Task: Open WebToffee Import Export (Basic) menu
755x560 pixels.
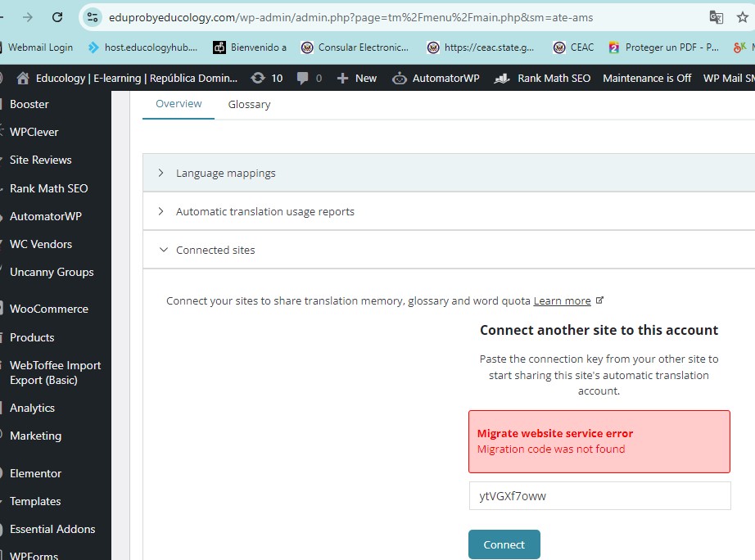Action: point(56,373)
